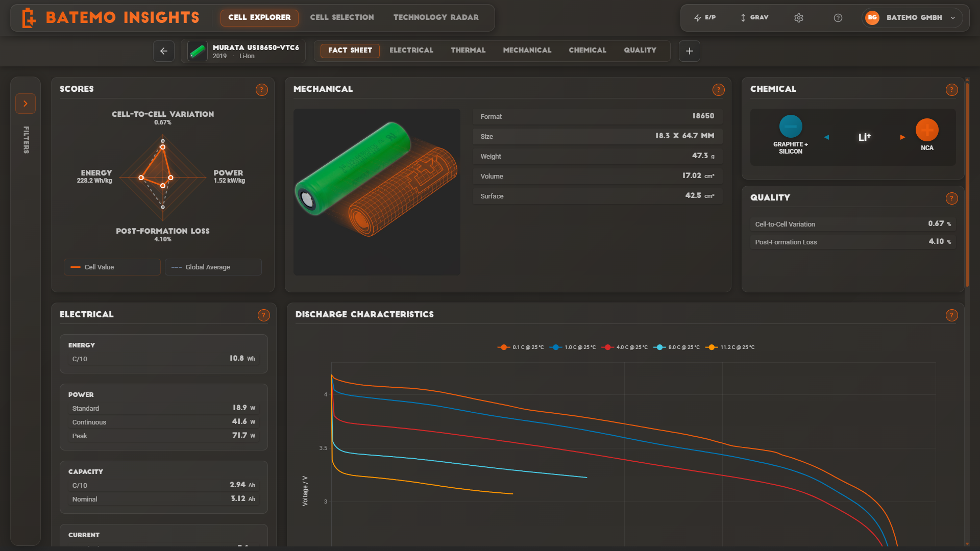Open the Quality panel help icon
The image size is (980, 551).
[951, 198]
